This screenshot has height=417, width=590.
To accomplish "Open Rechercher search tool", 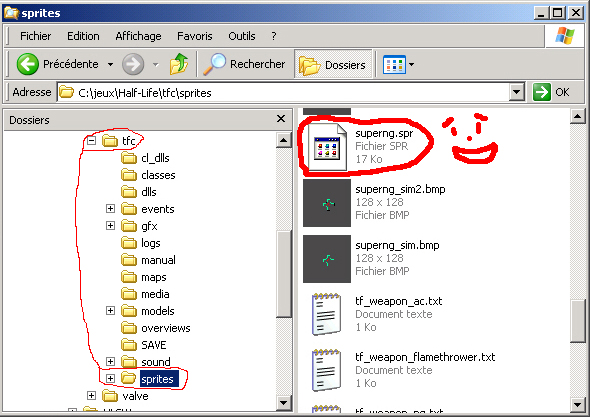I will 244,64.
